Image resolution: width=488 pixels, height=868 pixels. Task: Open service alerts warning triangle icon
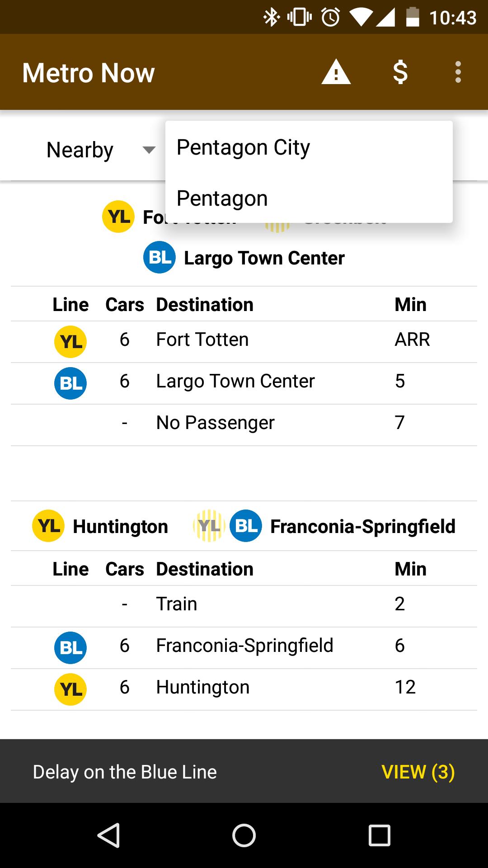click(x=336, y=72)
